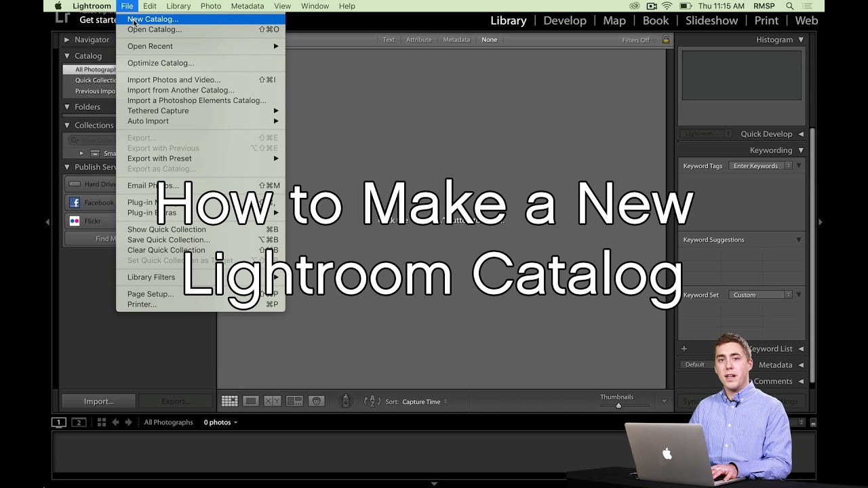The image size is (868, 488).
Task: Add keyword with plus icon
Action: click(x=684, y=348)
